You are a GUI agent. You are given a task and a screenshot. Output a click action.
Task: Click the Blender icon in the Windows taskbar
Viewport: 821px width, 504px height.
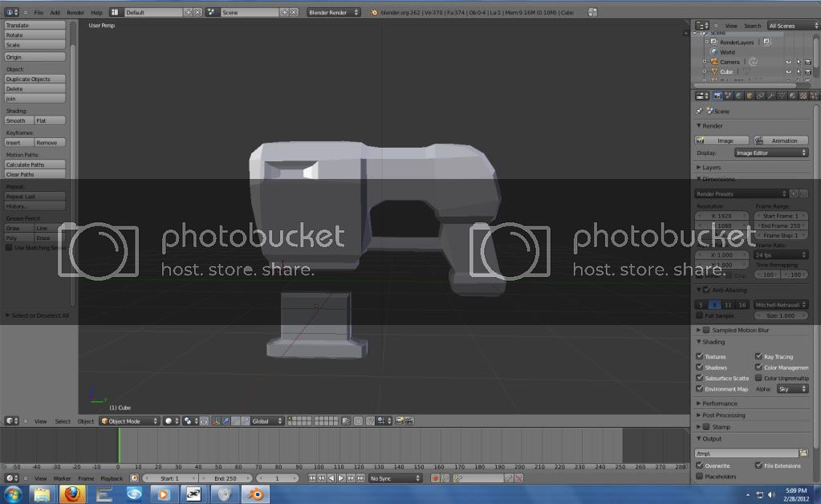(x=256, y=493)
